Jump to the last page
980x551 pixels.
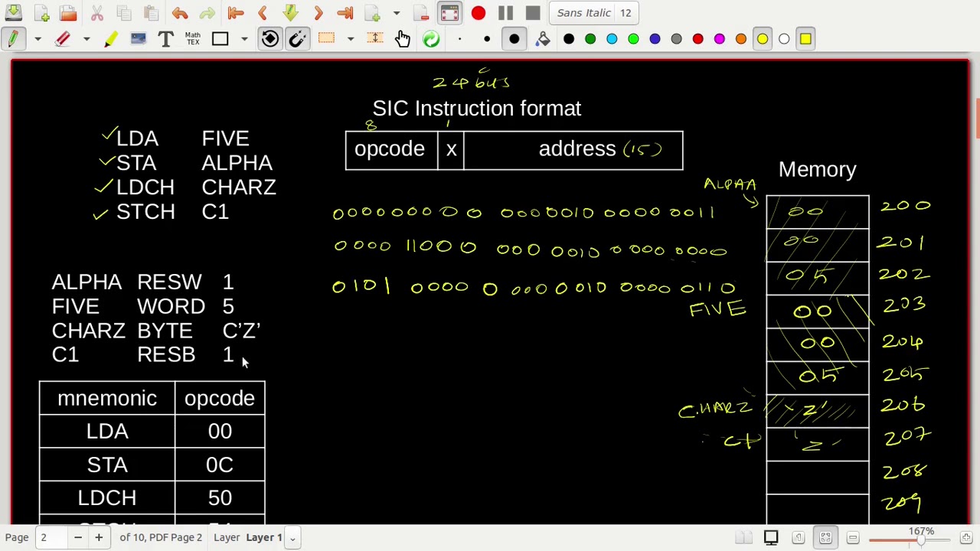point(345,13)
